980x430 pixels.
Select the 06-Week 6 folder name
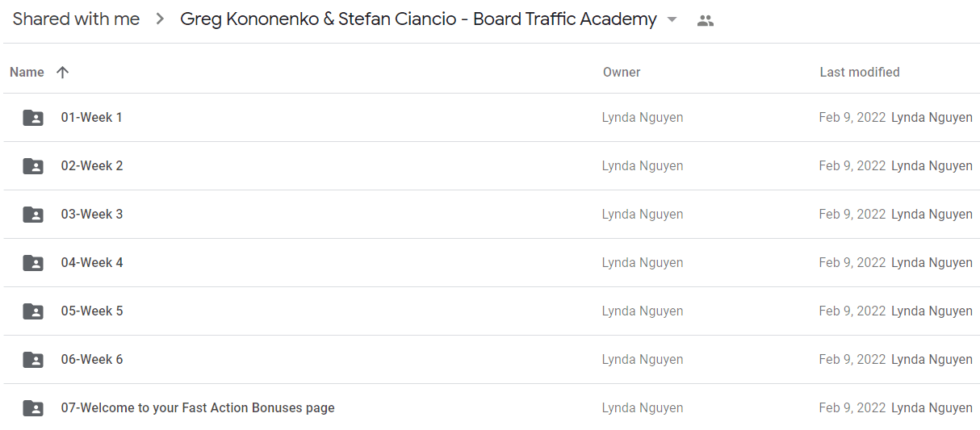[x=92, y=360]
